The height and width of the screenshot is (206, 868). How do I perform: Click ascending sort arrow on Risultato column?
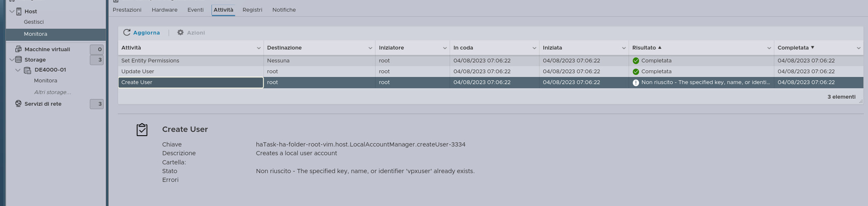[660, 47]
